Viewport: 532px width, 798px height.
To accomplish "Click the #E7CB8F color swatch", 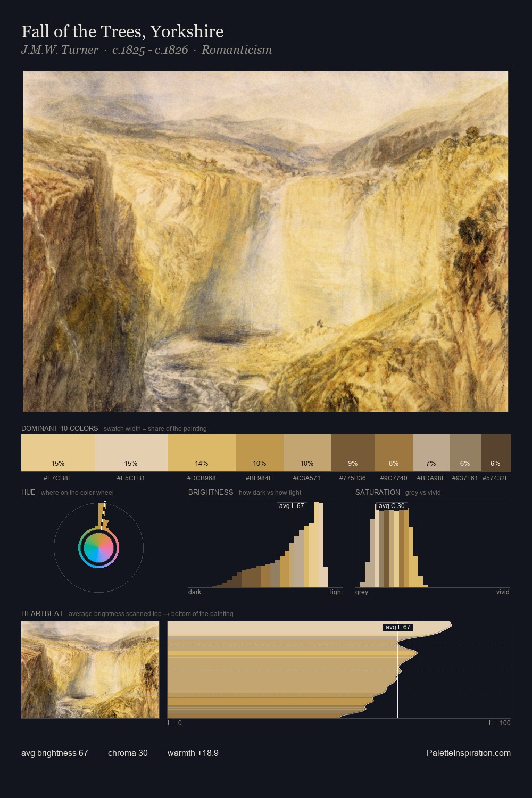I will [x=58, y=453].
